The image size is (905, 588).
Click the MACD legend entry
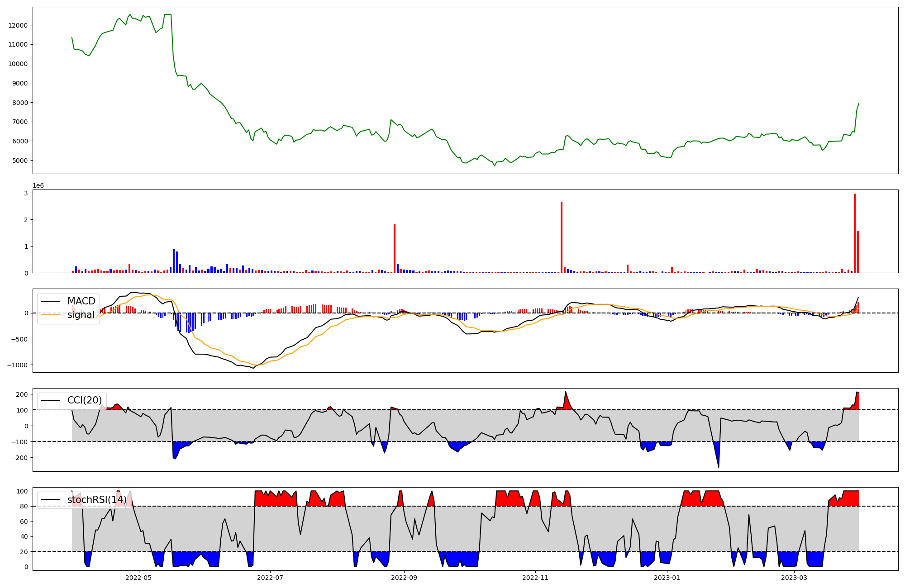click(81, 301)
